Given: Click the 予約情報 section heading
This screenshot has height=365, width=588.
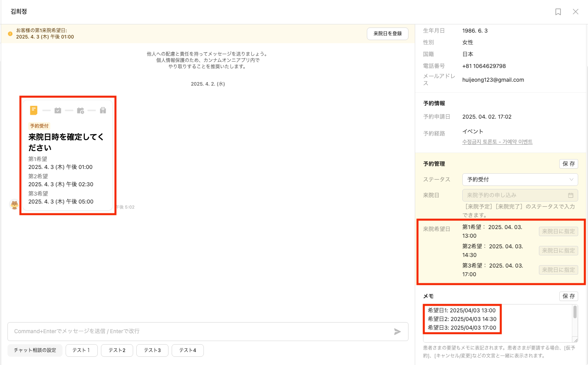Looking at the screenshot, I should click(434, 103).
